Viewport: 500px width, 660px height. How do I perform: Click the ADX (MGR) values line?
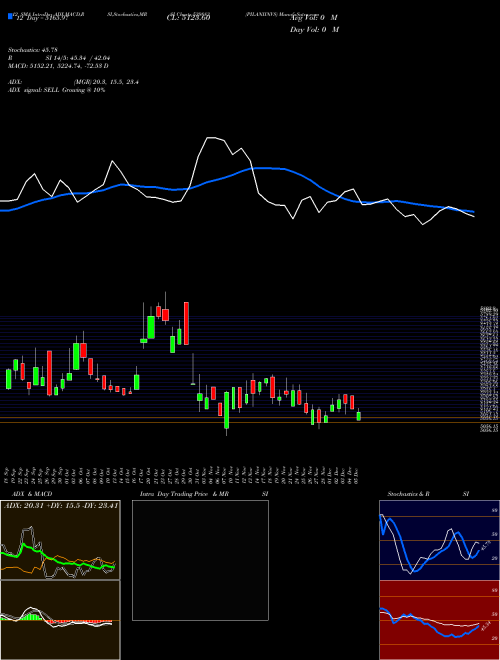pos(73,82)
